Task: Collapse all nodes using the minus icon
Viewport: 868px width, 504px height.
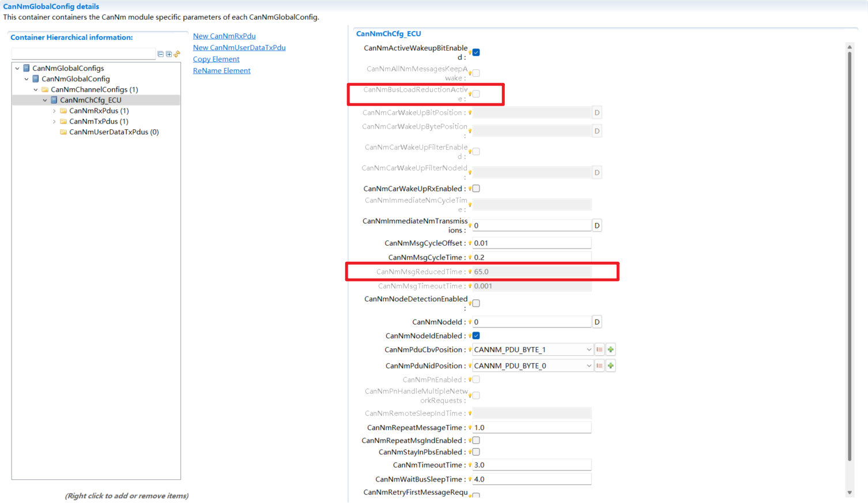Action: (160, 54)
